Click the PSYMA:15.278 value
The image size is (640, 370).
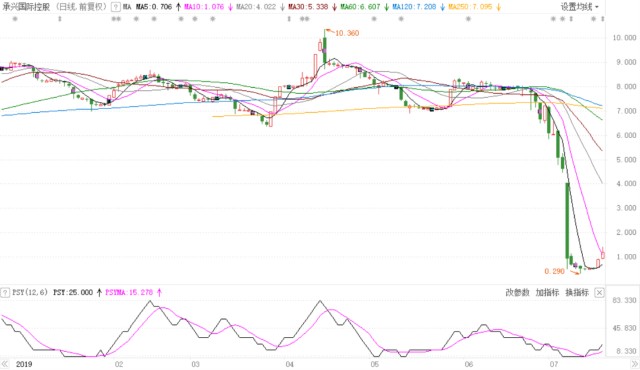[129, 292]
